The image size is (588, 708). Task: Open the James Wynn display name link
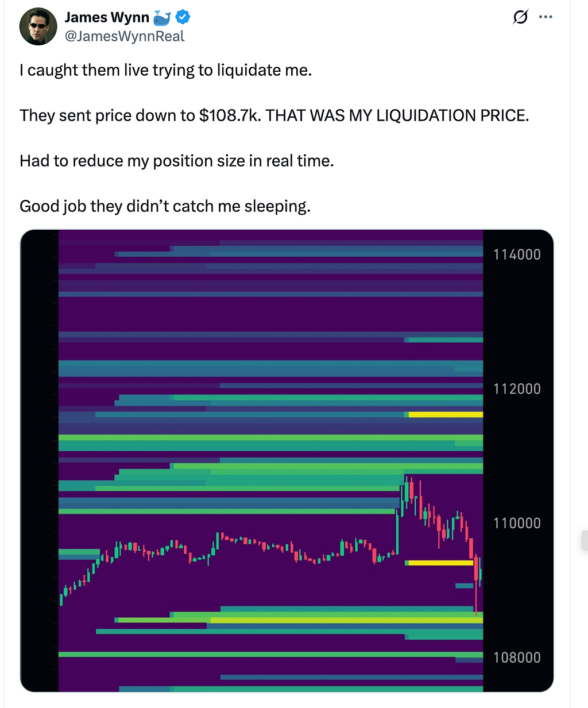pos(107,17)
